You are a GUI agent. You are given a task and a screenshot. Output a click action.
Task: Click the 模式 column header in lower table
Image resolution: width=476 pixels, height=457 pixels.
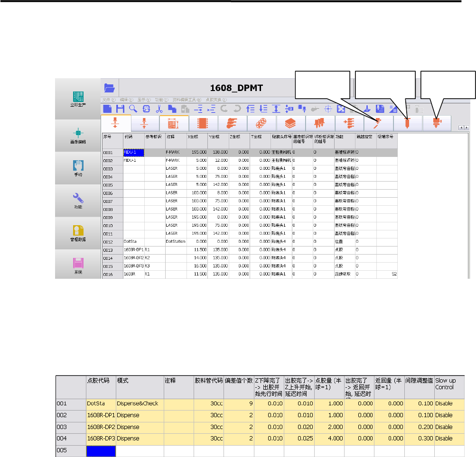(140, 387)
